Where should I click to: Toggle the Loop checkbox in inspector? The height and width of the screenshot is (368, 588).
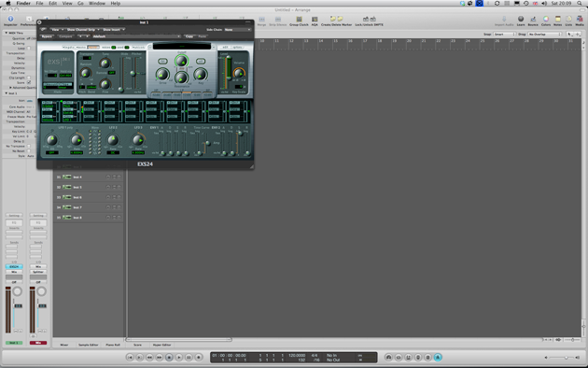[x=29, y=49]
